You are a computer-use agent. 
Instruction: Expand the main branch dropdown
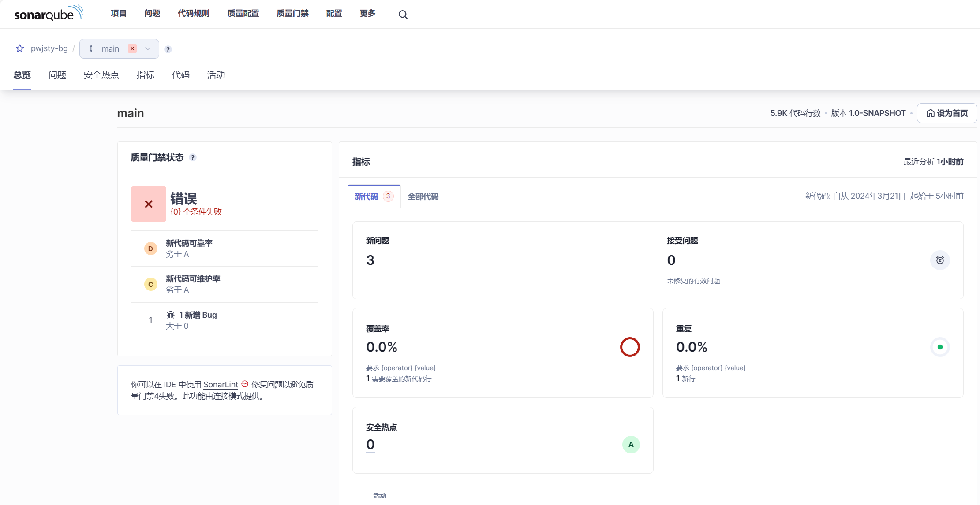coord(148,49)
